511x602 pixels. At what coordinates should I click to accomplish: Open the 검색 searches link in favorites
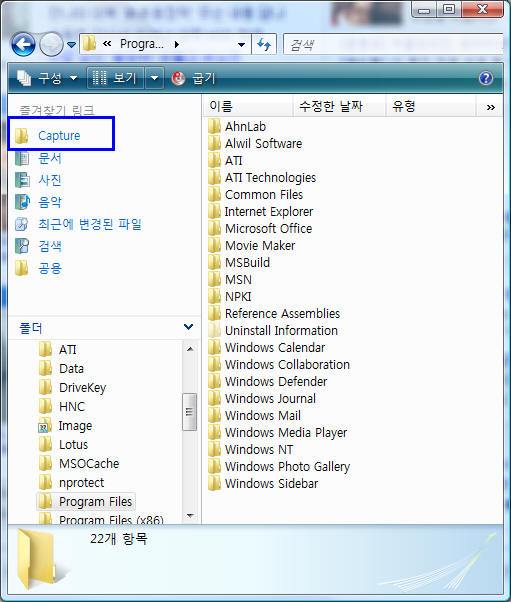pyautogui.click(x=38, y=246)
